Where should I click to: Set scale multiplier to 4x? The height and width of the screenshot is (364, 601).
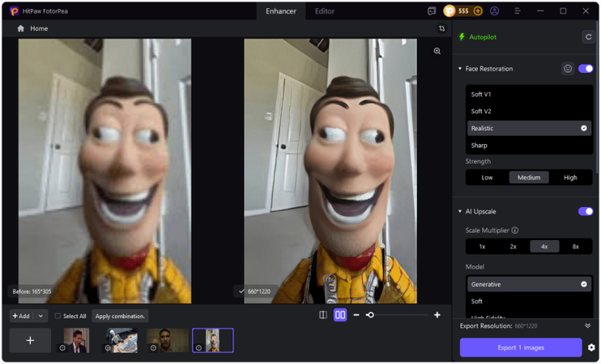coord(544,247)
